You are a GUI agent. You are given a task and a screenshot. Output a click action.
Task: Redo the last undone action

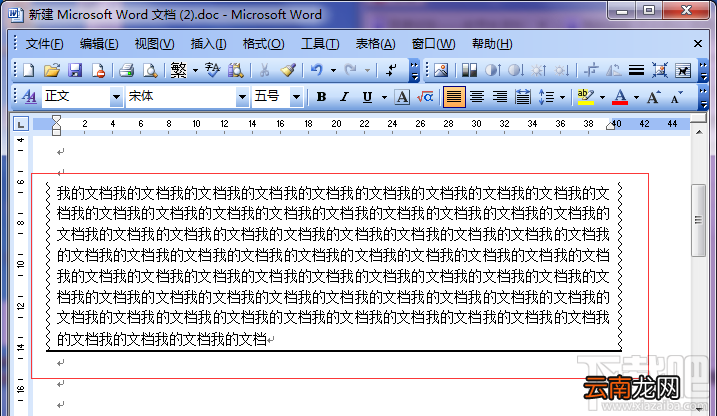pyautogui.click(x=351, y=70)
